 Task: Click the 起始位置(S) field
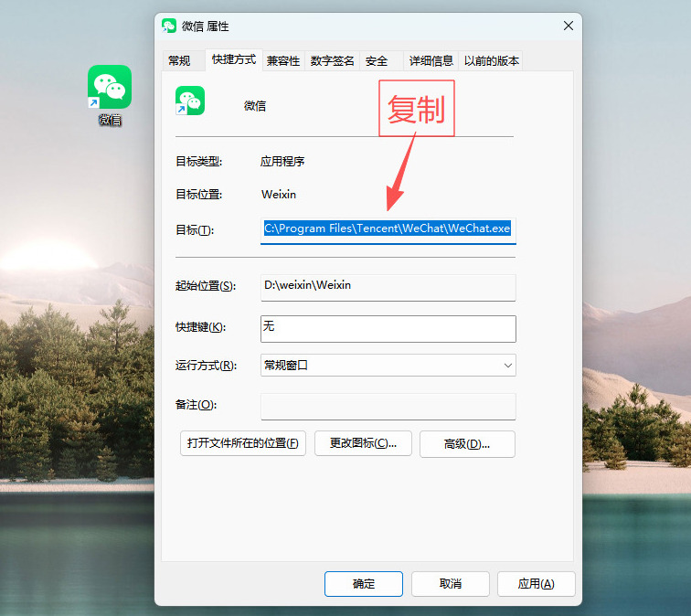click(x=388, y=287)
